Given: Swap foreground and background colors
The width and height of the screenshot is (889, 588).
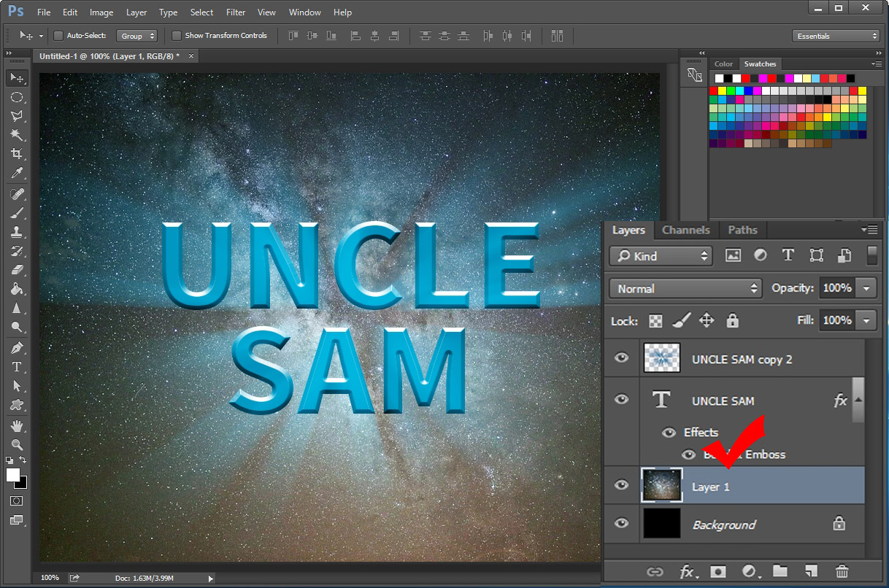Looking at the screenshot, I should [23, 460].
